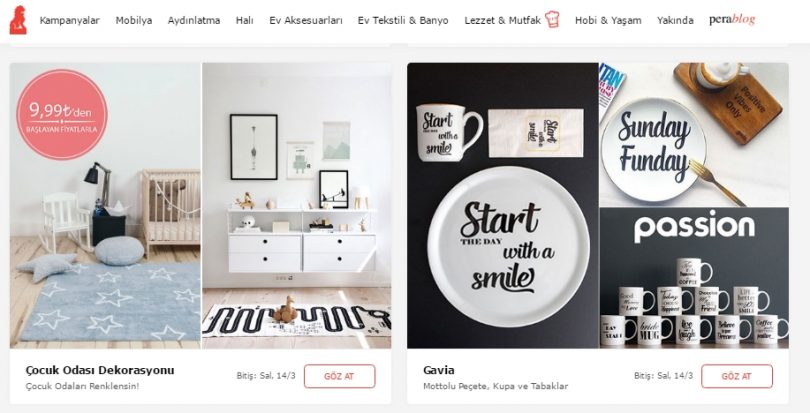Image resolution: width=810 pixels, height=413 pixels.
Task: Click the Yakında menu item
Action: tap(675, 21)
